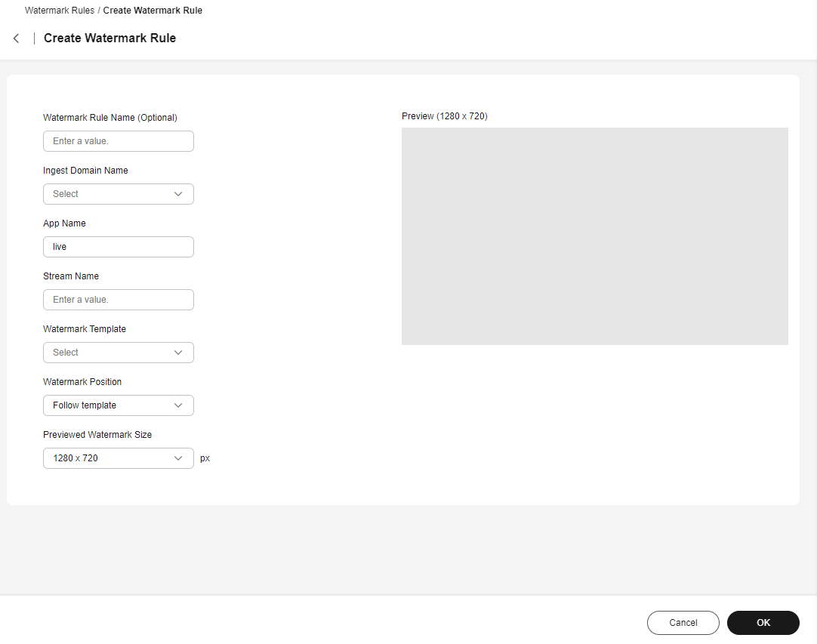The image size is (817, 644).
Task: Click the chevron in Watermark Position field
Action: click(x=178, y=405)
